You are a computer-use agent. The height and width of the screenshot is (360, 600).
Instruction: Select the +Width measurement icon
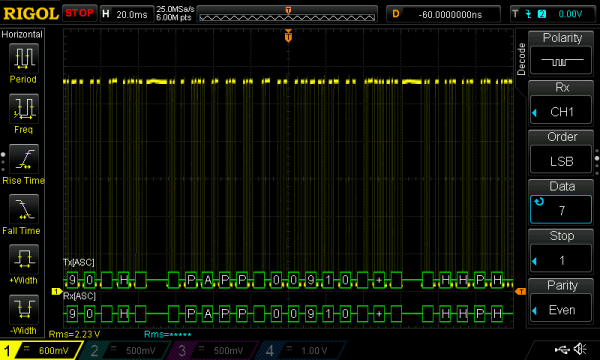[24, 259]
